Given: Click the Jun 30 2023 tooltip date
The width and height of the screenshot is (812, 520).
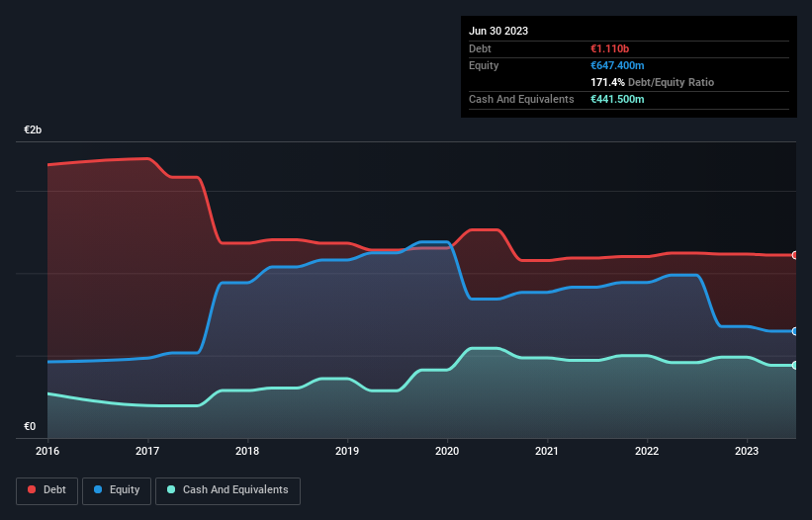Looking at the screenshot, I should click(x=498, y=31).
